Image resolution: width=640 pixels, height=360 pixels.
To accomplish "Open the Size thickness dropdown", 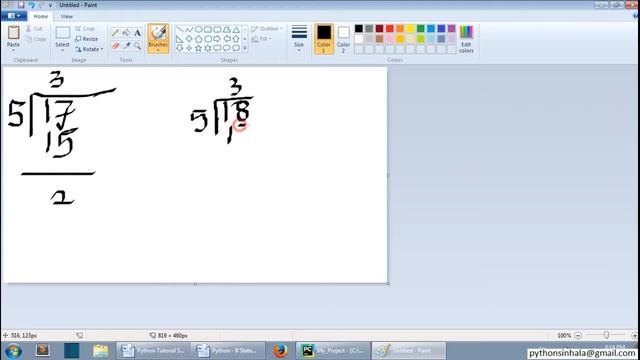I will [299, 39].
